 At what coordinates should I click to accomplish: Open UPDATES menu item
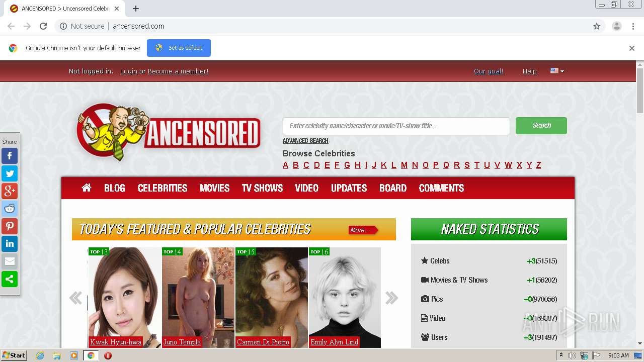349,188
